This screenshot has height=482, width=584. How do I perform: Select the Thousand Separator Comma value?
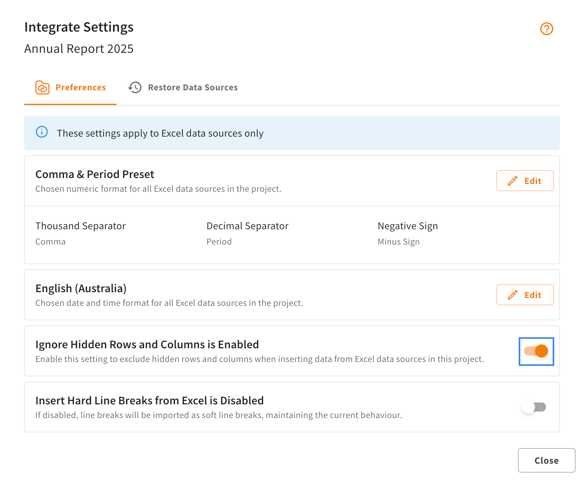[x=50, y=242]
